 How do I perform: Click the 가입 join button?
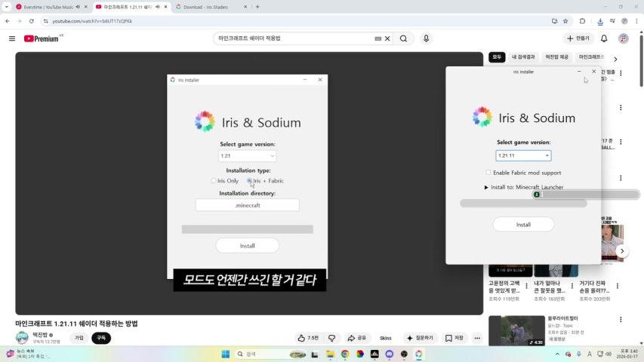(x=79, y=338)
